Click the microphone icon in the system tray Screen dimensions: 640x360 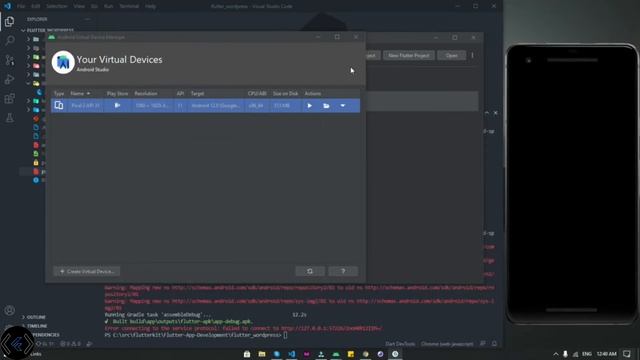coord(565,354)
